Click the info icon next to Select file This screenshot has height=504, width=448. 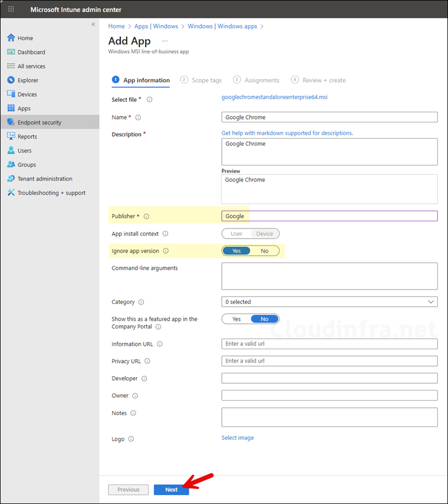click(x=150, y=99)
